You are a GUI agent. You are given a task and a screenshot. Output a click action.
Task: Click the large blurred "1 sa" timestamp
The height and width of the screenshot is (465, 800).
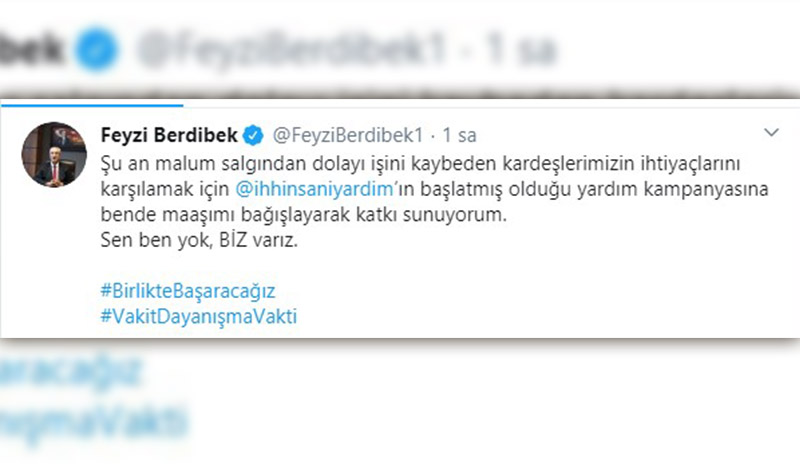[521, 51]
